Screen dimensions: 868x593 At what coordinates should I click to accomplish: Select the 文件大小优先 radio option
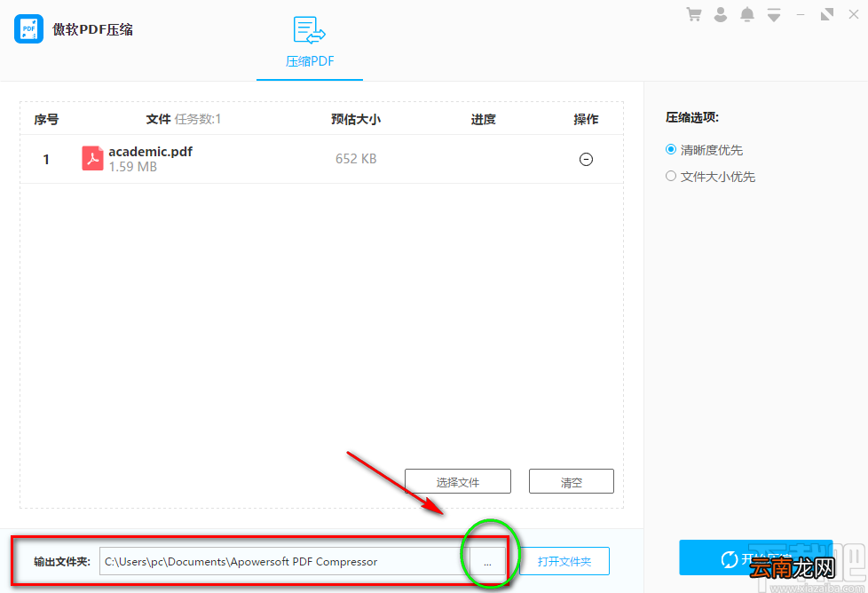pos(710,177)
